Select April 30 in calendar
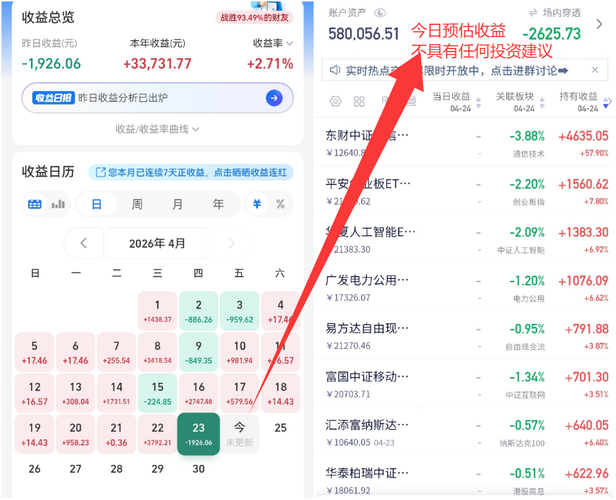 (x=199, y=469)
